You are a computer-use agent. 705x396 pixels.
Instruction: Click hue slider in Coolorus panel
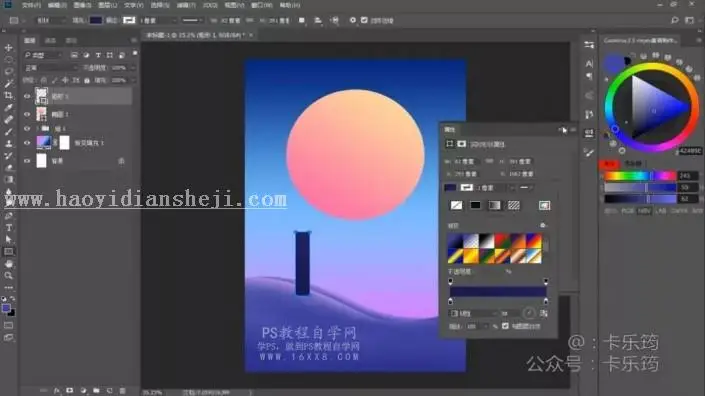click(x=640, y=175)
